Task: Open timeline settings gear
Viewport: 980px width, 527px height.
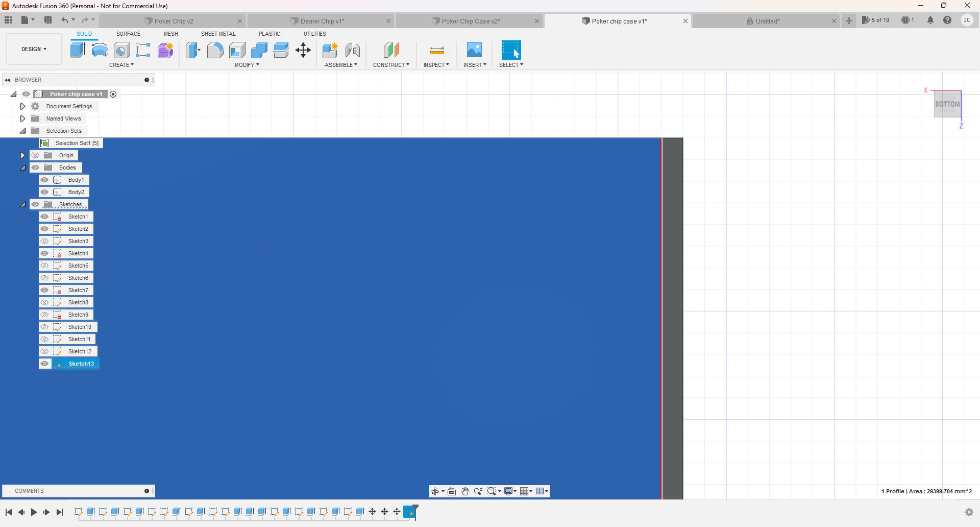Action: coord(969,512)
